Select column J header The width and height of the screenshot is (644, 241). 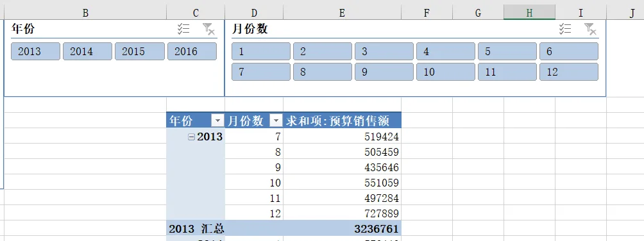tap(625, 13)
